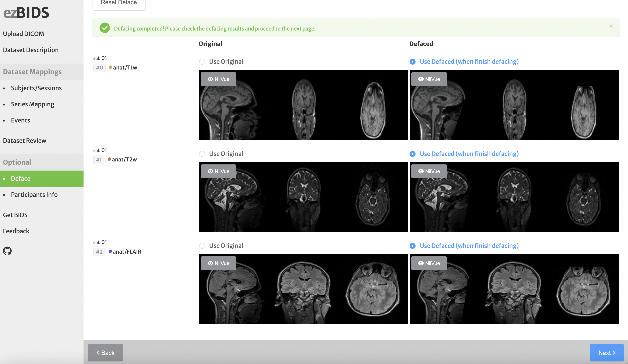
Task: Click the #0 series tag
Action: [x=99, y=67]
